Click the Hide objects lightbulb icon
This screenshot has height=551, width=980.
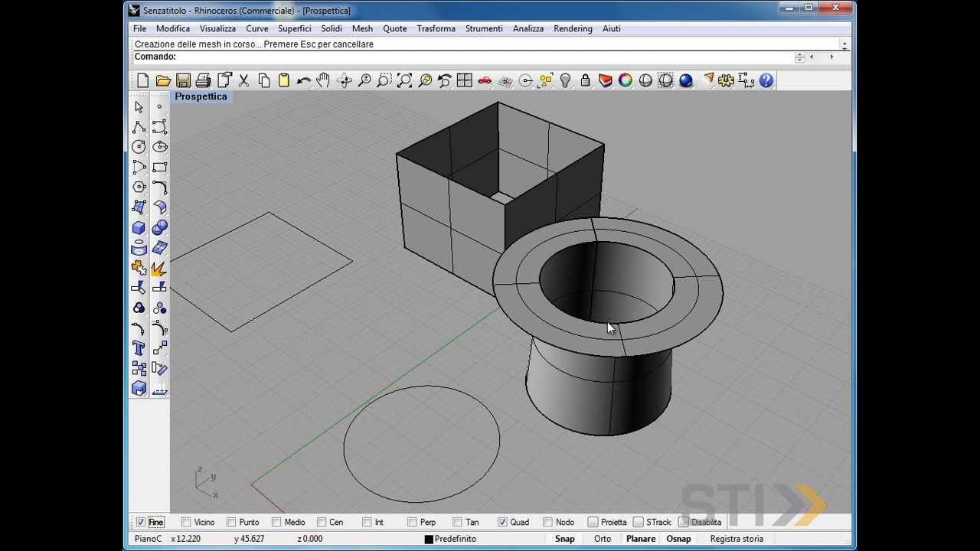(566, 80)
